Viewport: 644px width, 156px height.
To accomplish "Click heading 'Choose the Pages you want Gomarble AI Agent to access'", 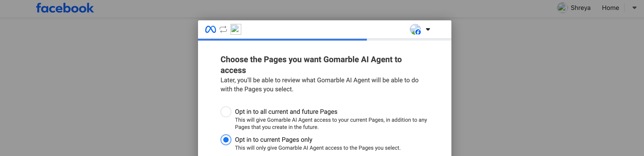I will tap(311, 65).
